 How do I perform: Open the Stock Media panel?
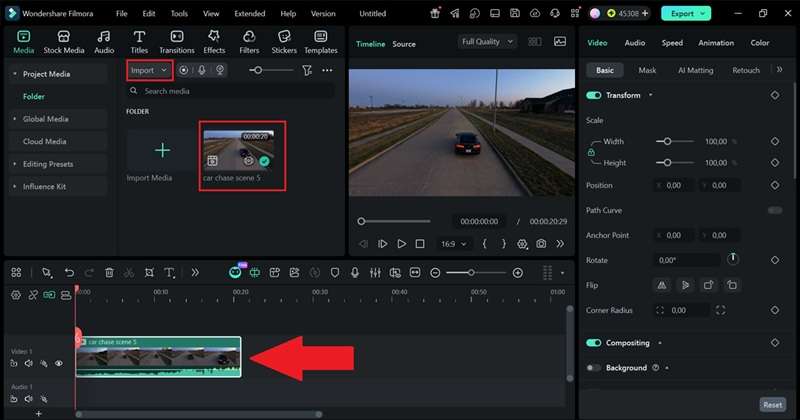pos(64,42)
